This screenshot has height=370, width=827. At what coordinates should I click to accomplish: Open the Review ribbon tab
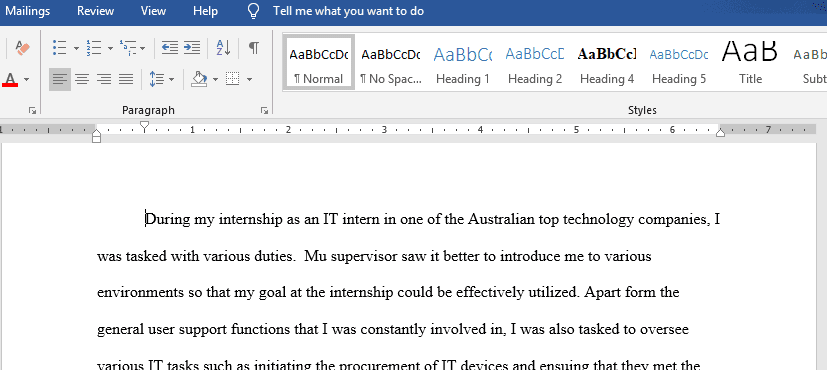pyautogui.click(x=95, y=11)
